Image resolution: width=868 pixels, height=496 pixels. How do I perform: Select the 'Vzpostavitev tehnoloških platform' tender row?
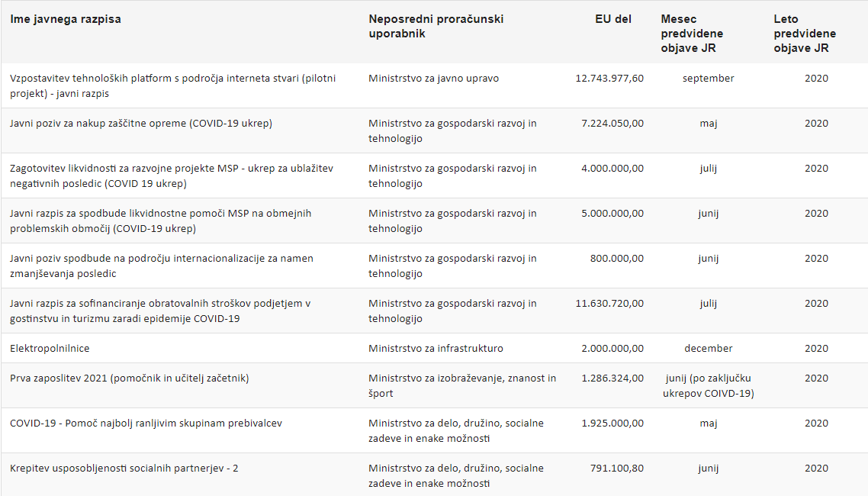click(x=172, y=85)
